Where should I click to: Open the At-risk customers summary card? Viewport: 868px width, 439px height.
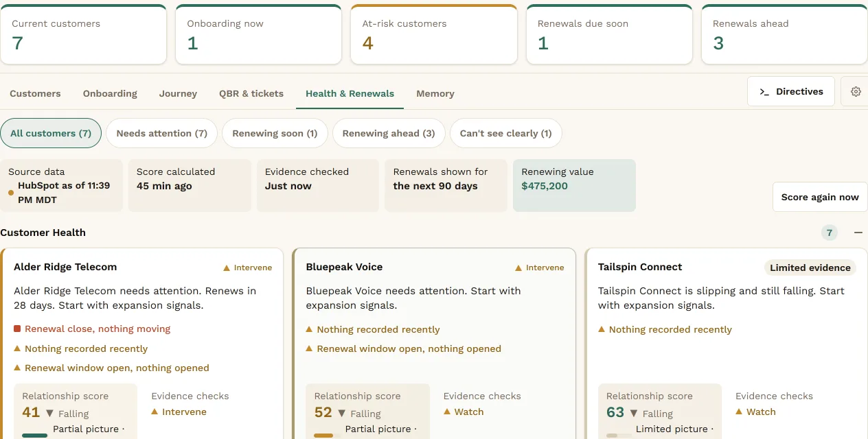coord(434,34)
